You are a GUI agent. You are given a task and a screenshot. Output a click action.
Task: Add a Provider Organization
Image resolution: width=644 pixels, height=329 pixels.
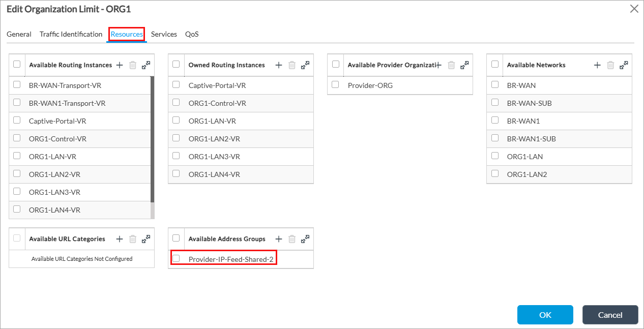(x=438, y=65)
